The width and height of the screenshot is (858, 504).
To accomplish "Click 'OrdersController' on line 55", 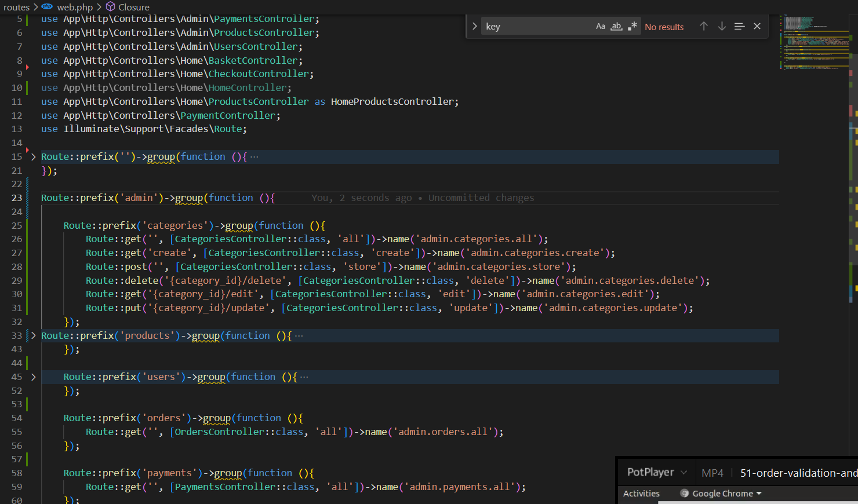I will tap(219, 432).
